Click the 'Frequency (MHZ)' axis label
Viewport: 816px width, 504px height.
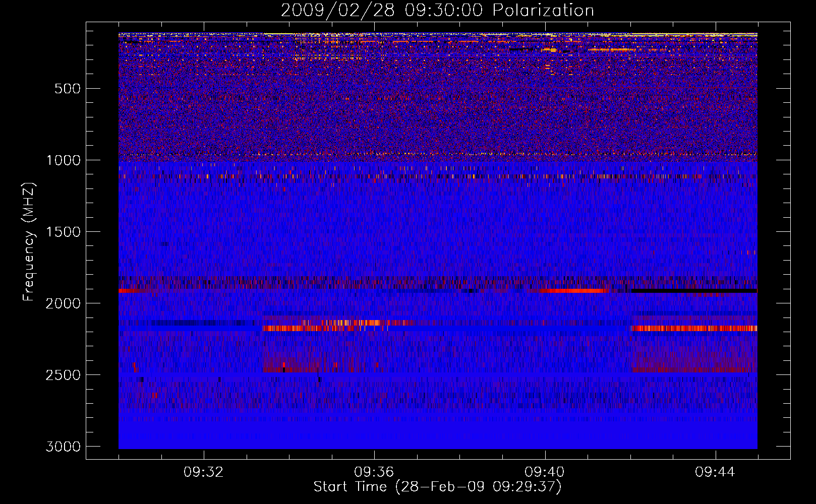click(x=29, y=242)
